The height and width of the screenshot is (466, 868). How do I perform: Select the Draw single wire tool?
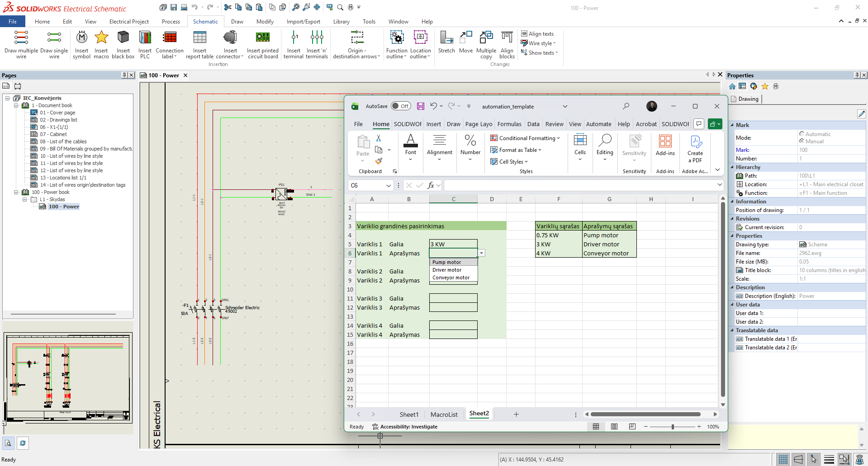(54, 44)
